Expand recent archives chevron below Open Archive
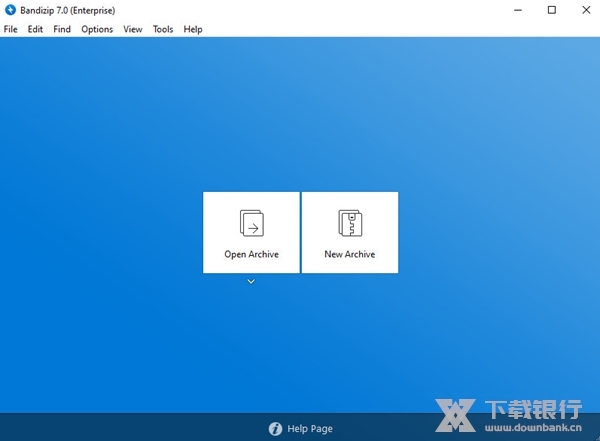The height and width of the screenshot is (441, 600). click(251, 282)
